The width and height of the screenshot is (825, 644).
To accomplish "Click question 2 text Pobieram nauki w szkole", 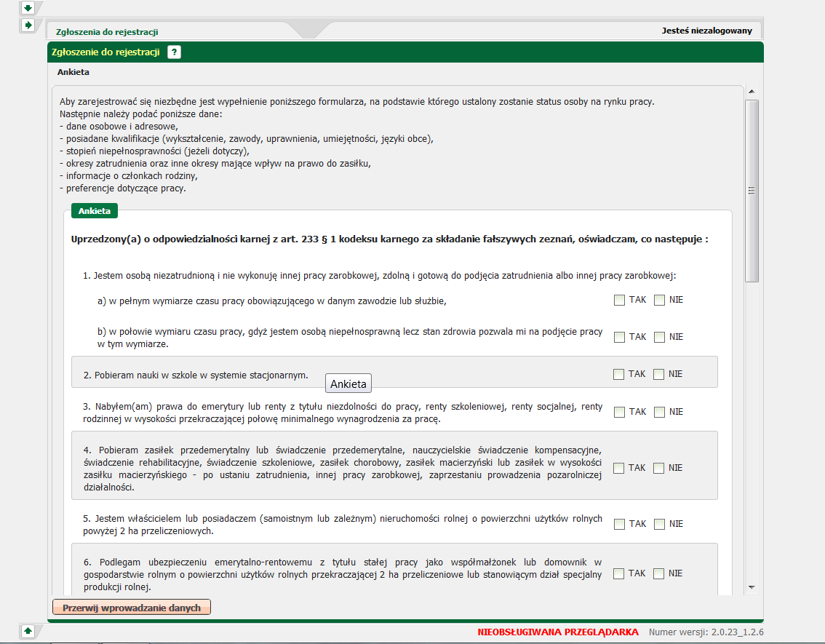I will coord(196,375).
